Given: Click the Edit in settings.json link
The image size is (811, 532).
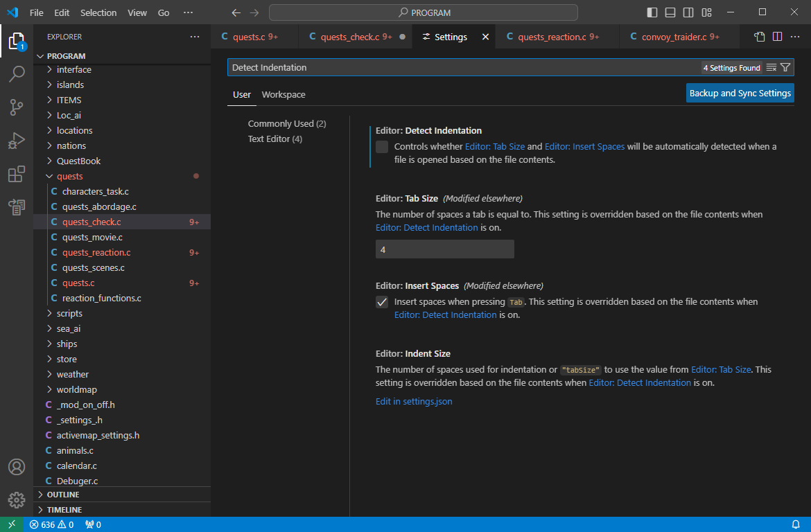Looking at the screenshot, I should [x=414, y=401].
